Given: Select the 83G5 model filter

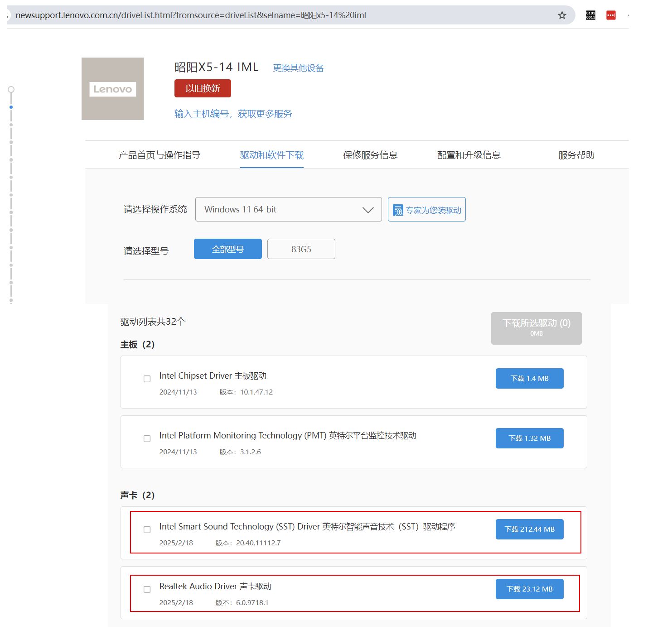Looking at the screenshot, I should point(301,249).
